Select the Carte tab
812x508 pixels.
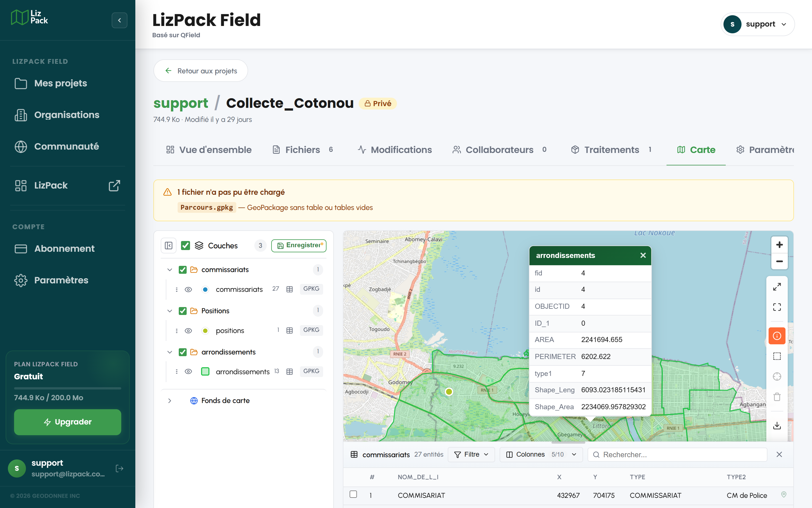[x=696, y=150]
